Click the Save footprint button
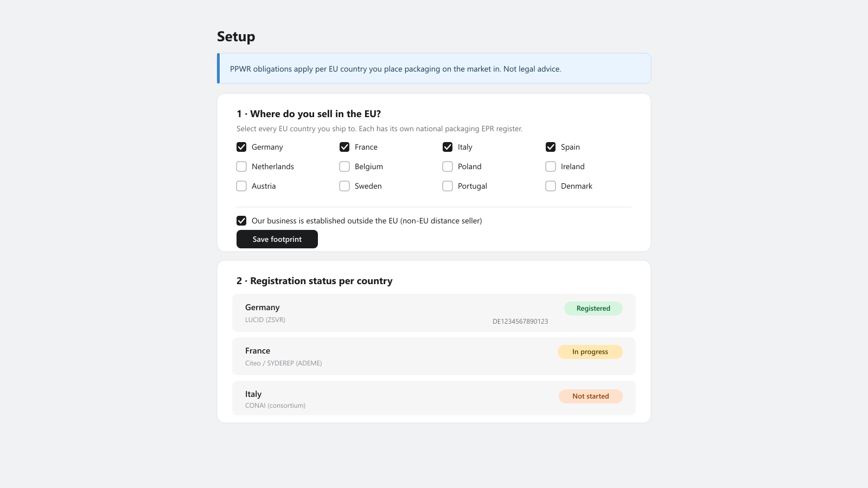 click(277, 239)
